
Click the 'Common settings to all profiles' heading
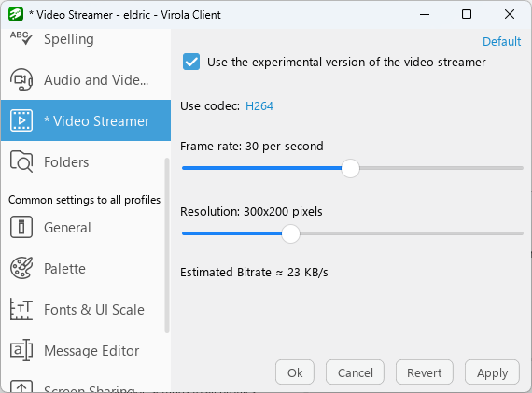85,200
